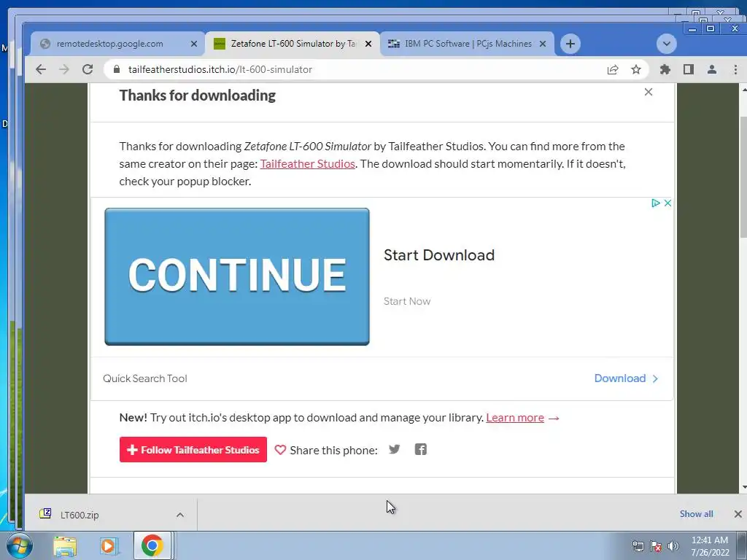747x560 pixels.
Task: Switch to the IBM PC Software tab
Action: click(x=467, y=44)
